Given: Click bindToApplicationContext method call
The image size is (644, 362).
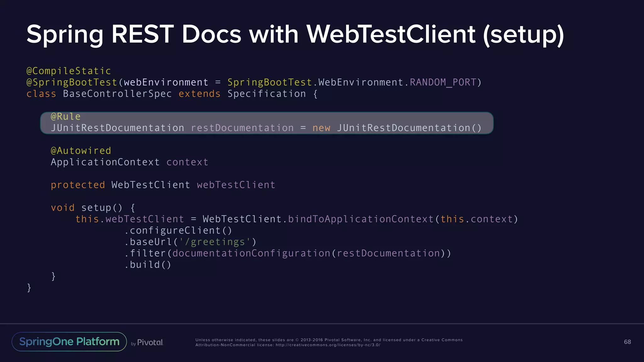Looking at the screenshot, I should point(361,219).
